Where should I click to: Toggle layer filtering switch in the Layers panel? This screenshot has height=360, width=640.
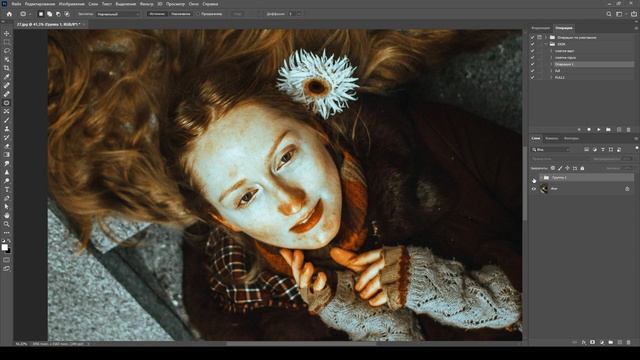pyautogui.click(x=637, y=149)
